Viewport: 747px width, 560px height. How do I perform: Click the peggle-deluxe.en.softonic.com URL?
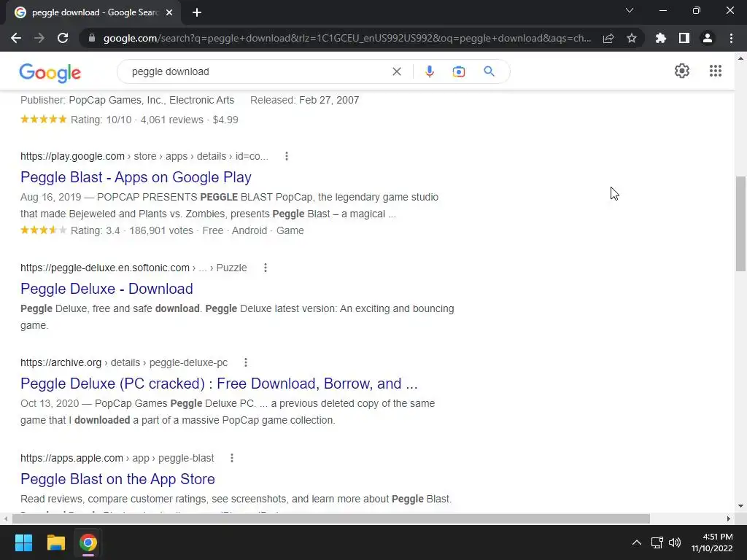(x=133, y=268)
